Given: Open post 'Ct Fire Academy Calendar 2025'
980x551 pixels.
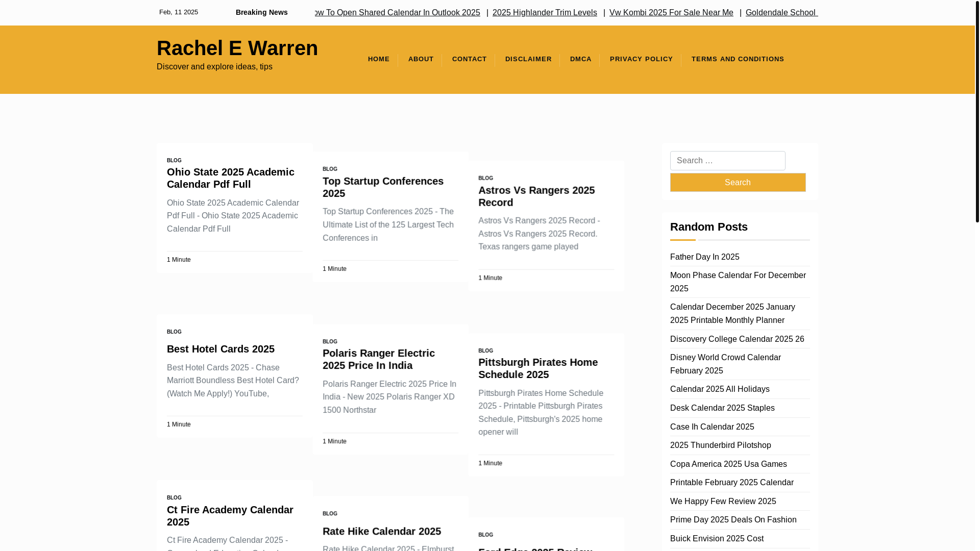Looking at the screenshot, I should (x=230, y=516).
